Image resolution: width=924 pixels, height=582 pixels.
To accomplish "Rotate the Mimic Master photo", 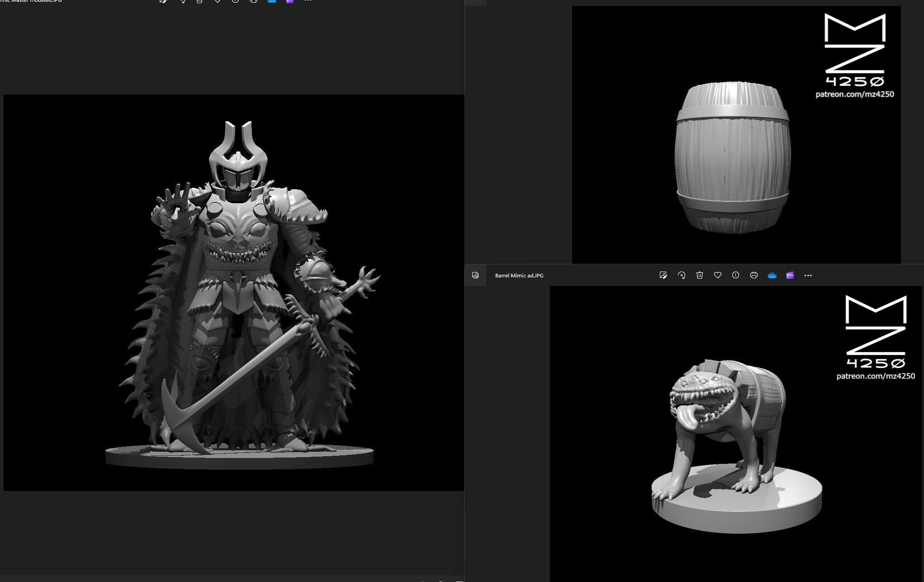I will [x=182, y=1].
